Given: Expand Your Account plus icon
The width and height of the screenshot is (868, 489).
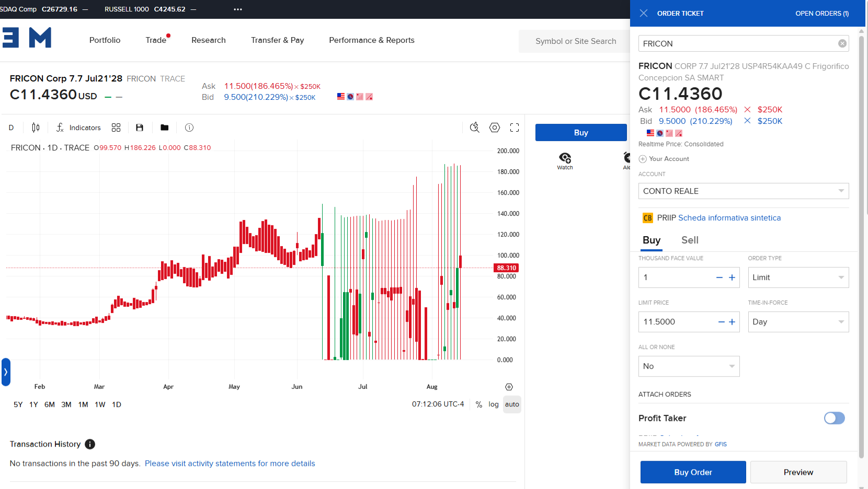Looking at the screenshot, I should 643,159.
